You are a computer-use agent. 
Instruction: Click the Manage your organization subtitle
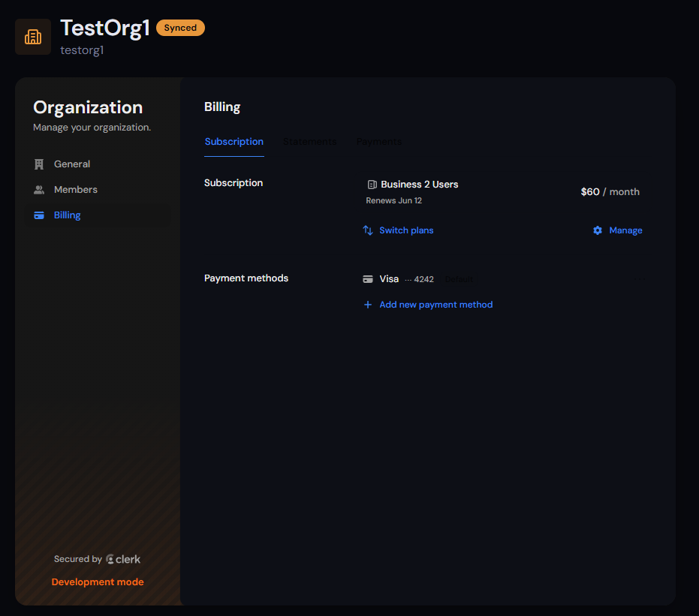click(x=92, y=128)
